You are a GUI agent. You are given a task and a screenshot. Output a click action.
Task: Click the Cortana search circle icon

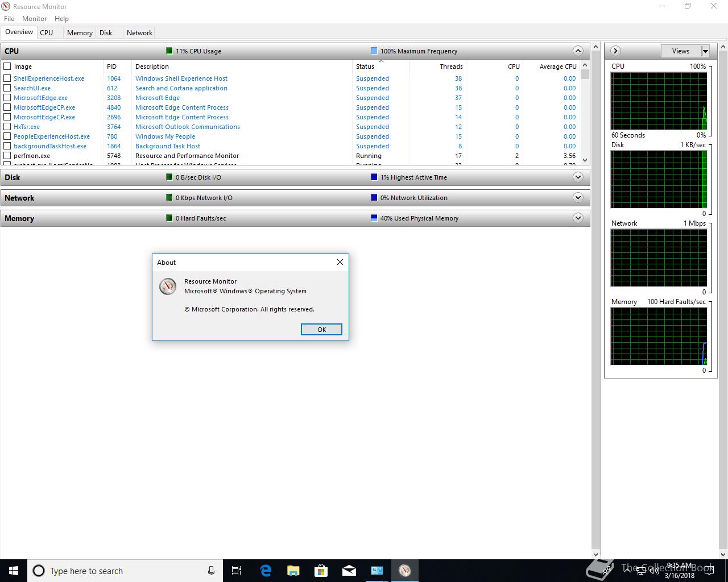coord(39,571)
